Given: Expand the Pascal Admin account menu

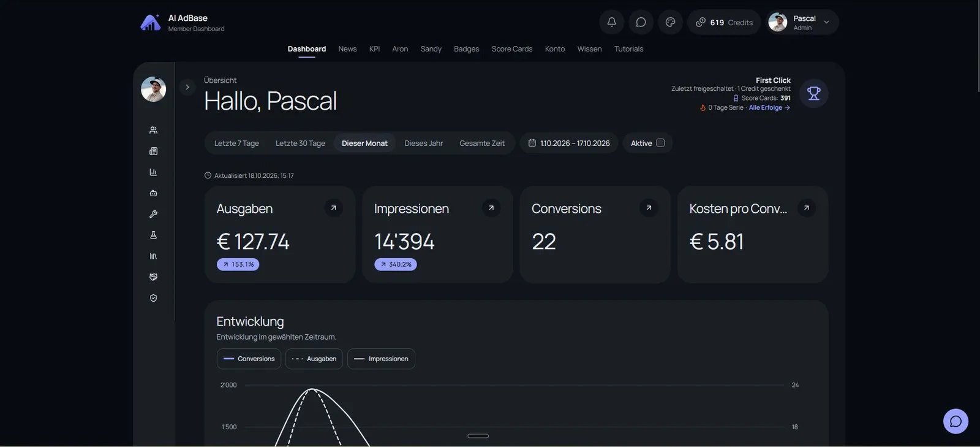Looking at the screenshot, I should tap(802, 22).
